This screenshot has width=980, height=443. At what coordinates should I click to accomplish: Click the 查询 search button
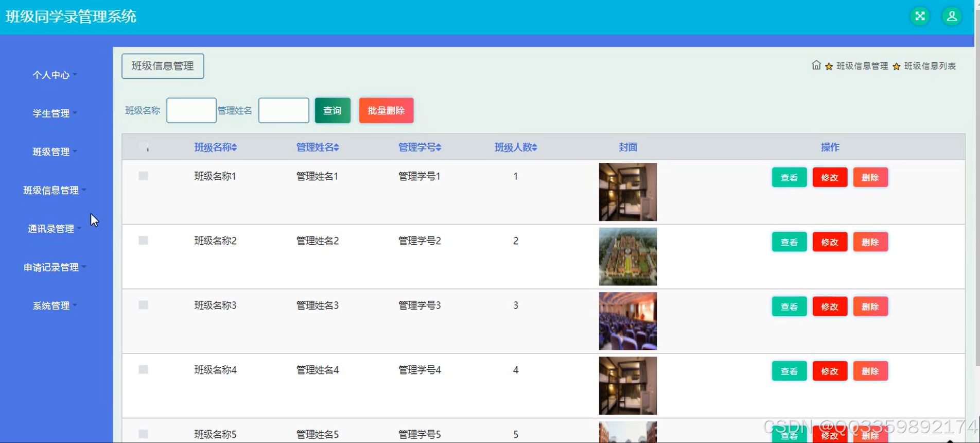click(x=332, y=110)
